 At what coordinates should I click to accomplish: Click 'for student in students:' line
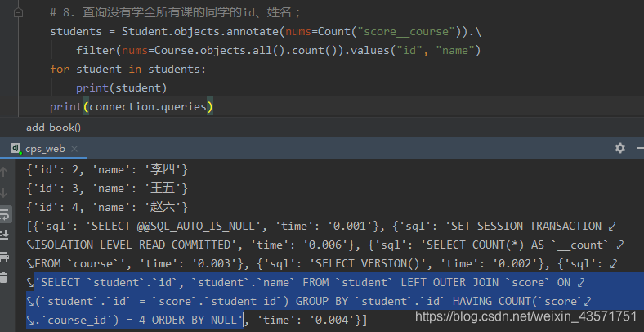point(127,69)
